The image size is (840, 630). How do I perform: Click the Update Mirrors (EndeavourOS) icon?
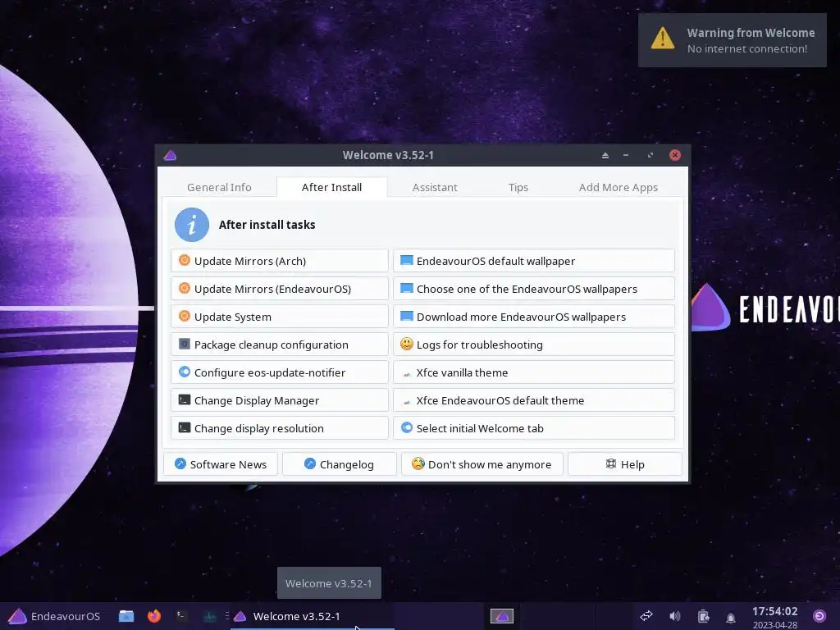185,288
